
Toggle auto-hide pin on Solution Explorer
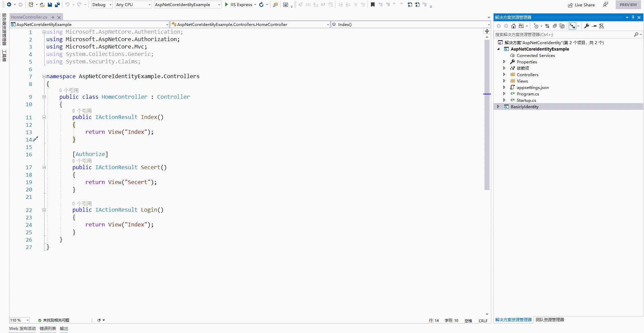click(633, 18)
